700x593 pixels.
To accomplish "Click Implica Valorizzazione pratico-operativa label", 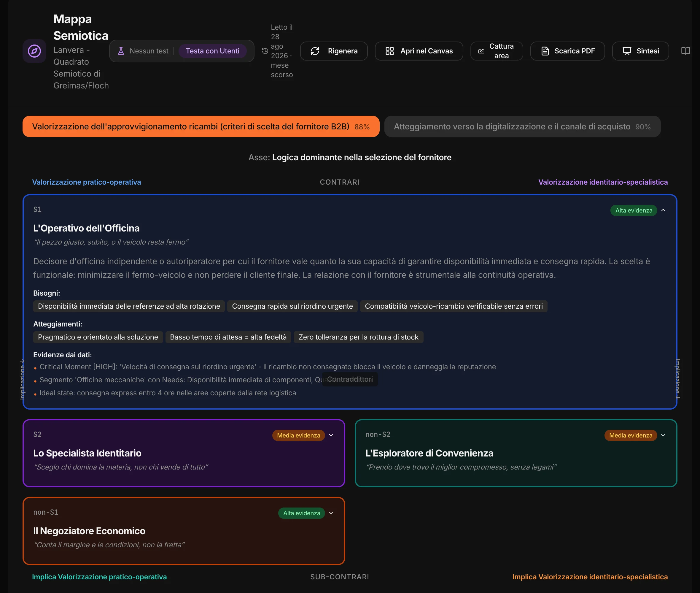I will (x=99, y=577).
